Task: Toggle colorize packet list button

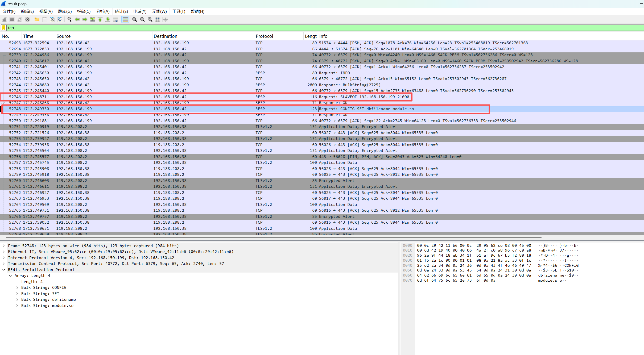Action: pyautogui.click(x=125, y=19)
